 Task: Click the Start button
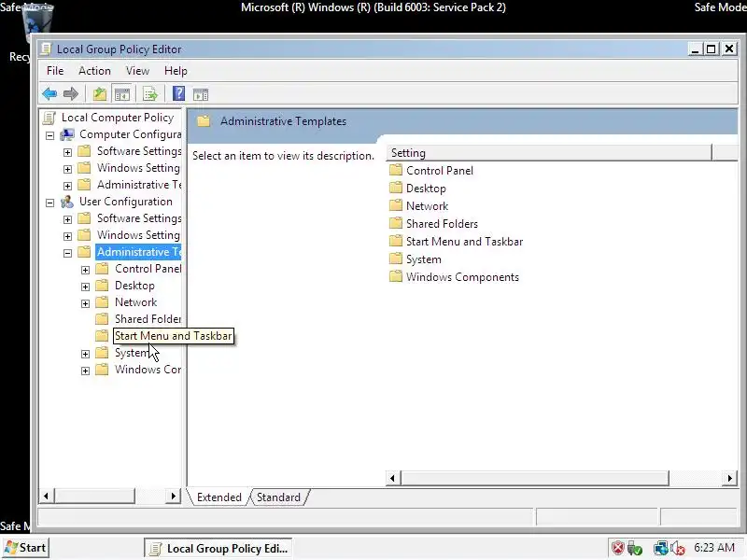26,548
